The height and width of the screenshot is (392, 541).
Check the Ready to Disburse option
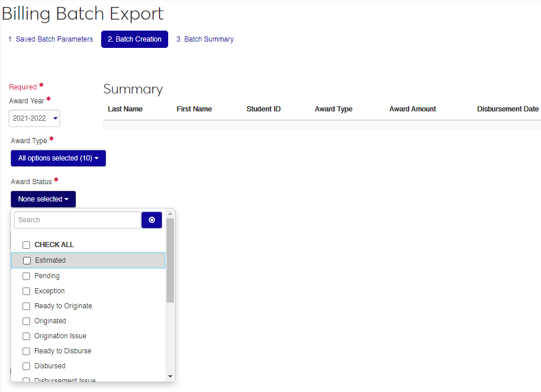pos(26,351)
